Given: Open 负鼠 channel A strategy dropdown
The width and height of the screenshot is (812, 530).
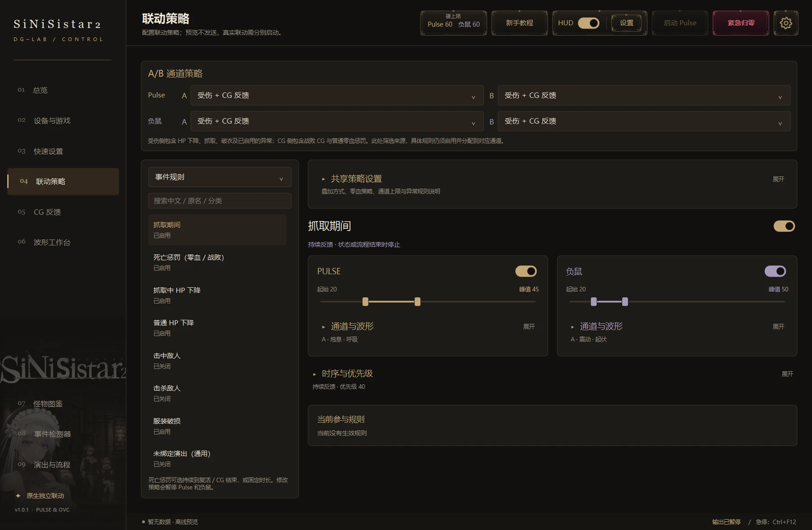Looking at the screenshot, I should point(337,121).
